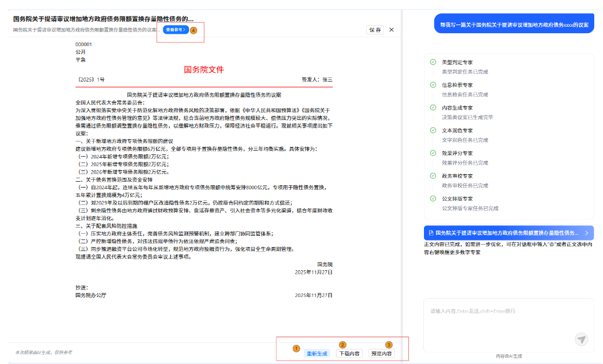Click the red 国务院文件 heading

pos(204,69)
